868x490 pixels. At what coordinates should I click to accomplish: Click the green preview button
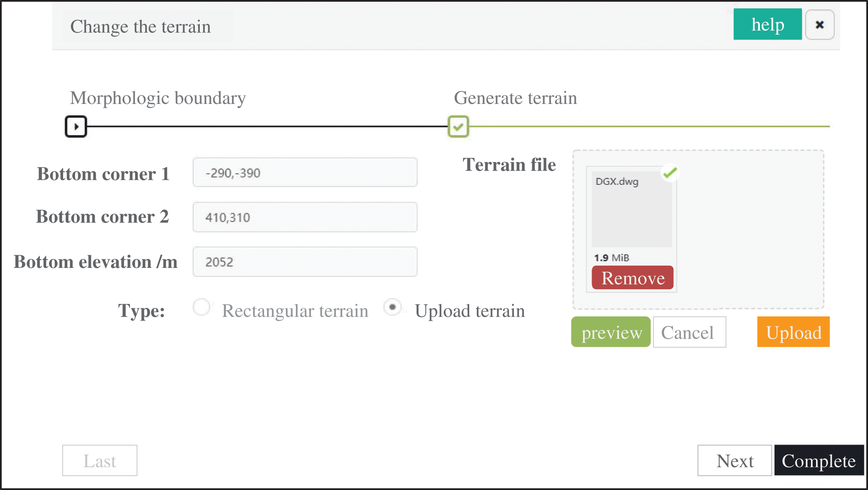tap(611, 332)
